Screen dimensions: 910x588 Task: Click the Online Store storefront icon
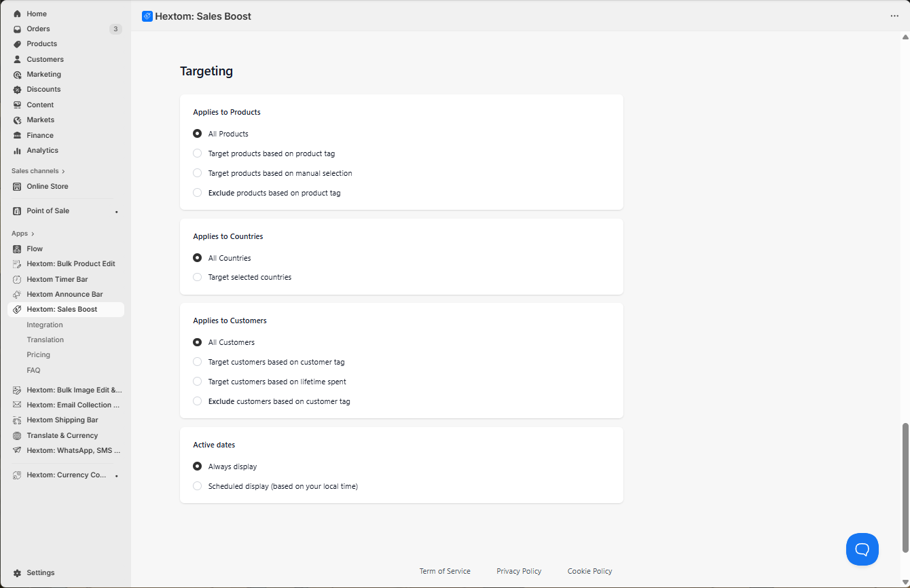pyautogui.click(x=18, y=186)
